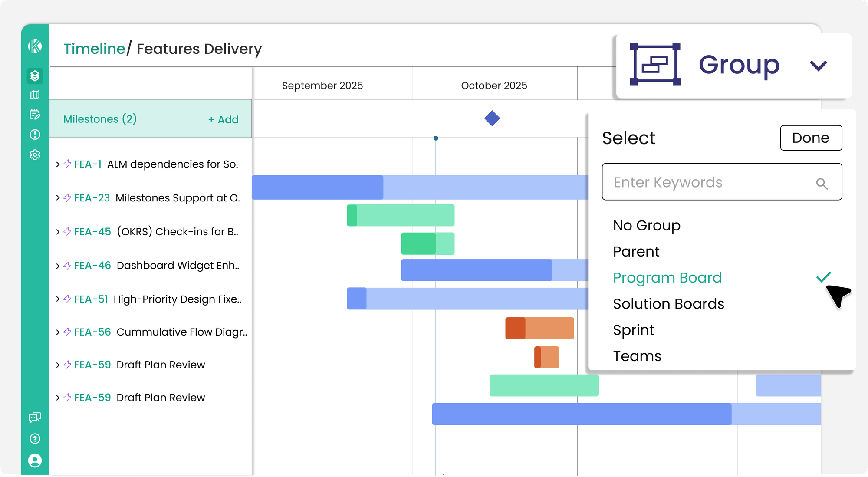Click the layers stack icon in sidebar
This screenshot has height=477, width=868.
click(35, 76)
